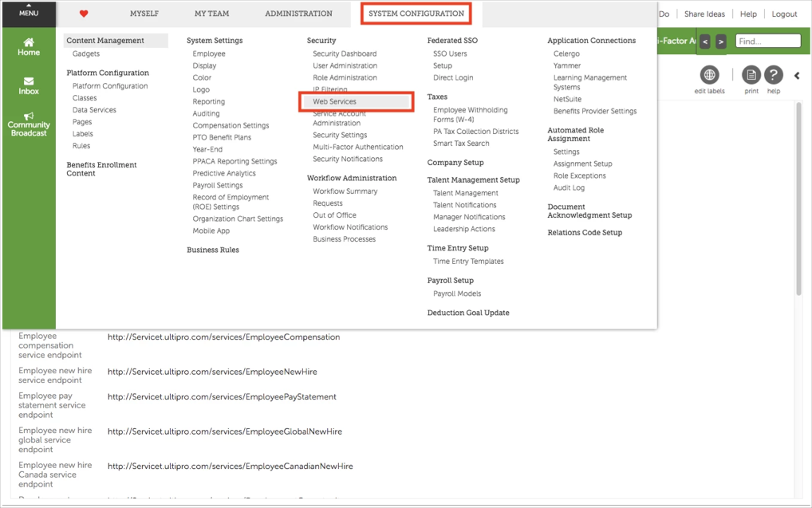Open Role Administration menu item

345,77
